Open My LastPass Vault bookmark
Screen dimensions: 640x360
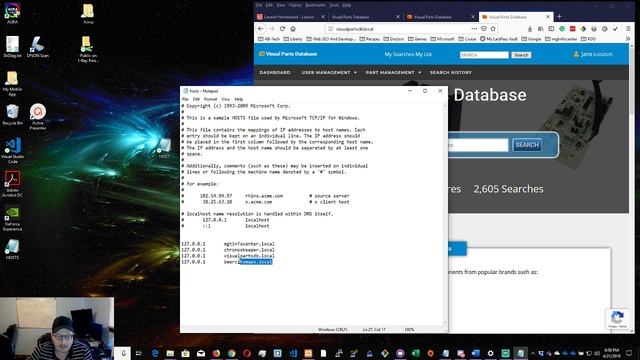click(x=499, y=39)
